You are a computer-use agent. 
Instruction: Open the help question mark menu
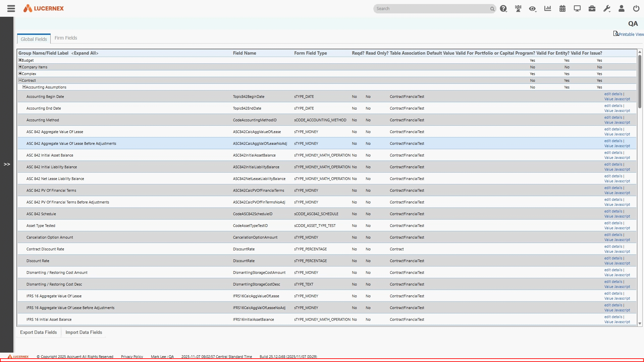[503, 9]
